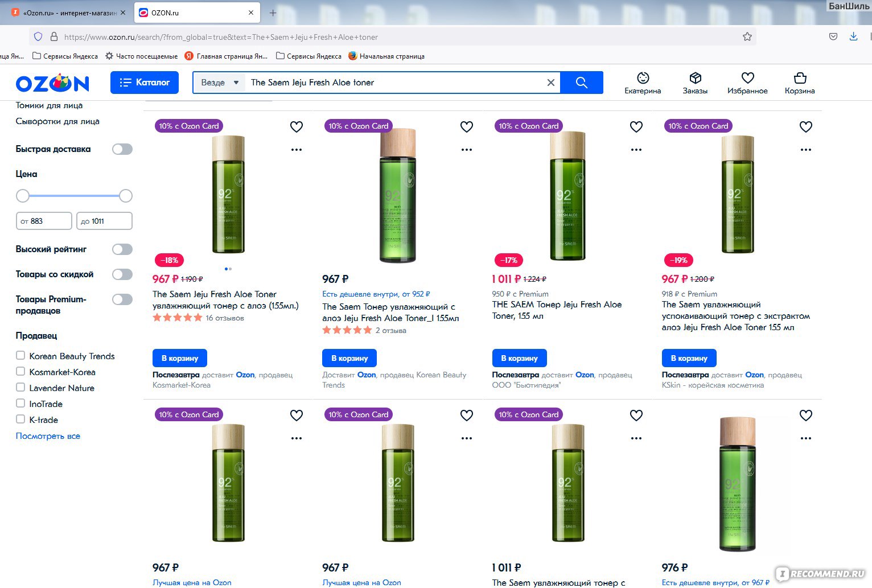This screenshot has width=872, height=588.
Task: Bookmark this page with star icon
Action: point(747,36)
